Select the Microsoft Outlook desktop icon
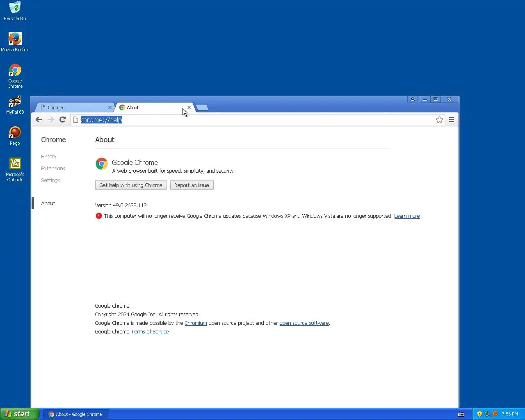 [x=15, y=170]
